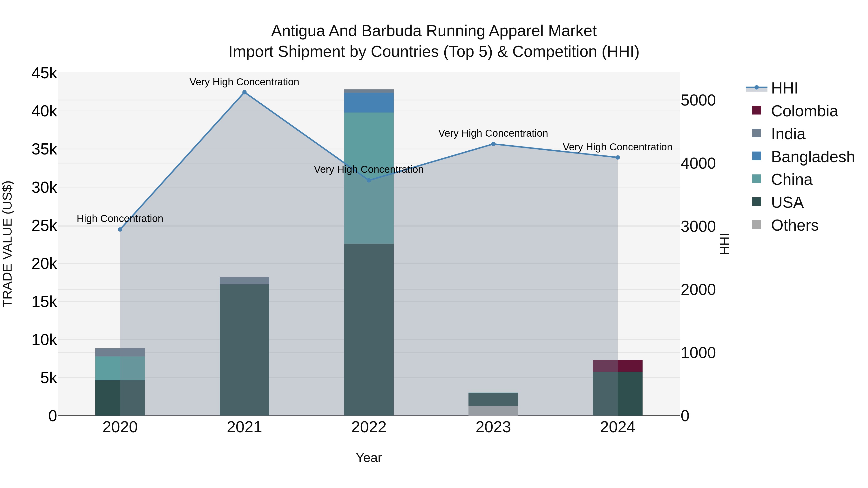Image resolution: width=868 pixels, height=488 pixels.
Task: Click the subtitle 'Import Shipment by Countries (Top 5)'
Action: 360,52
